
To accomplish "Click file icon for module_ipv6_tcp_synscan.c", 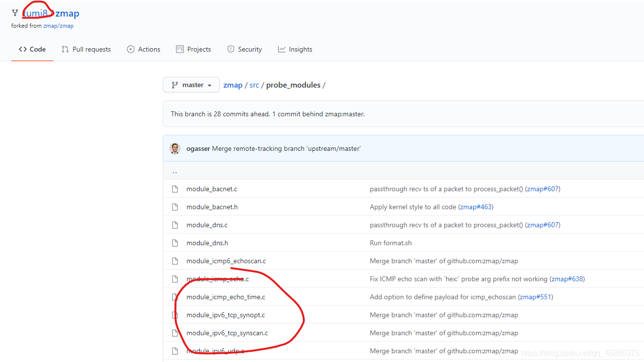I will point(175,333).
